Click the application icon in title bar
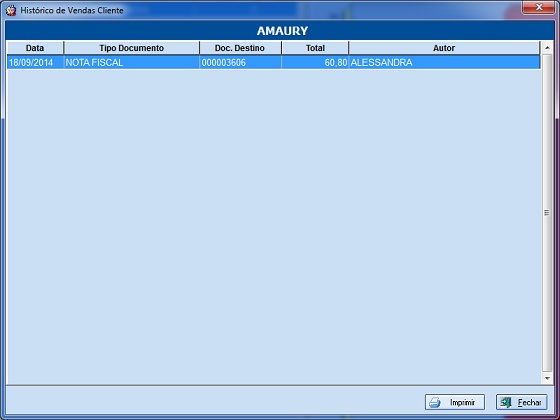The image size is (560, 420). pyautogui.click(x=11, y=10)
